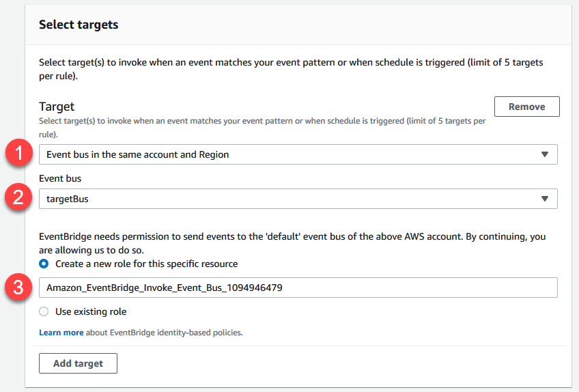This screenshot has width=579, height=392.
Task: Click 'Create a new role for this specific resource' text
Action: (146, 264)
